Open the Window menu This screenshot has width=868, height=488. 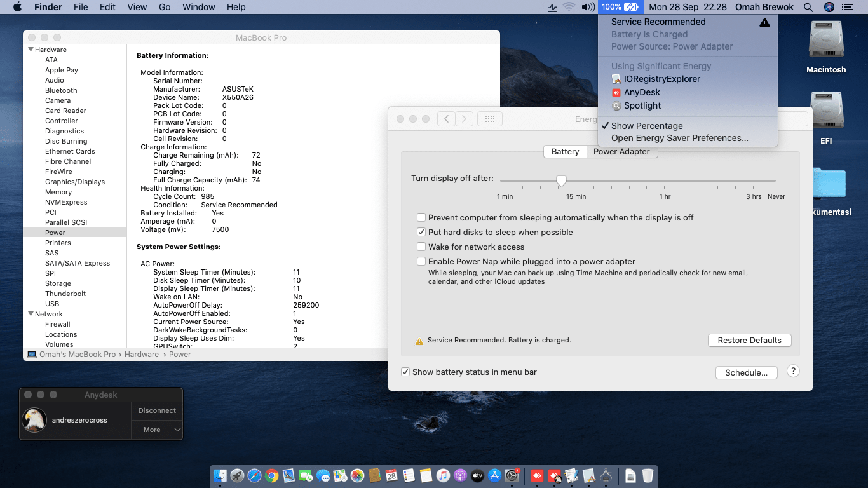[199, 7]
